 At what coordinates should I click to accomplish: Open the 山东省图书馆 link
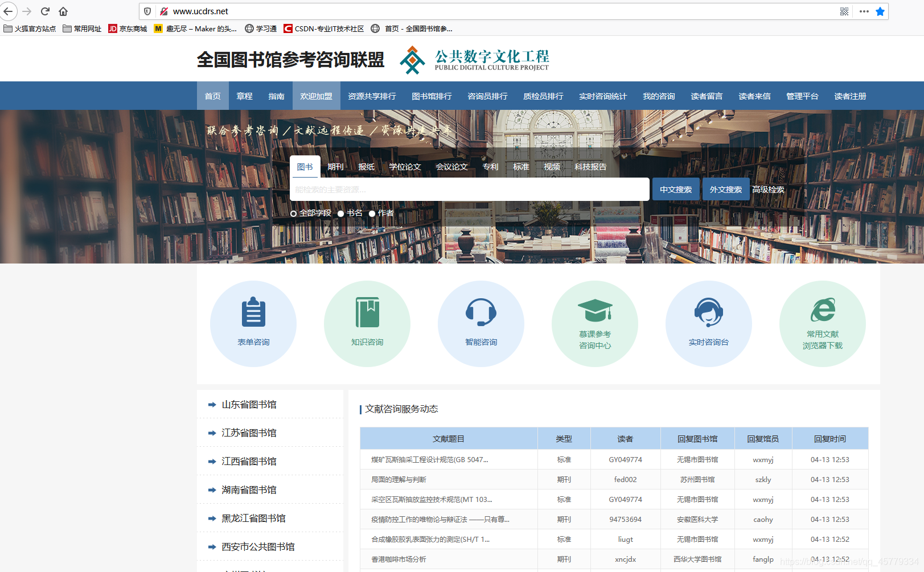click(249, 405)
